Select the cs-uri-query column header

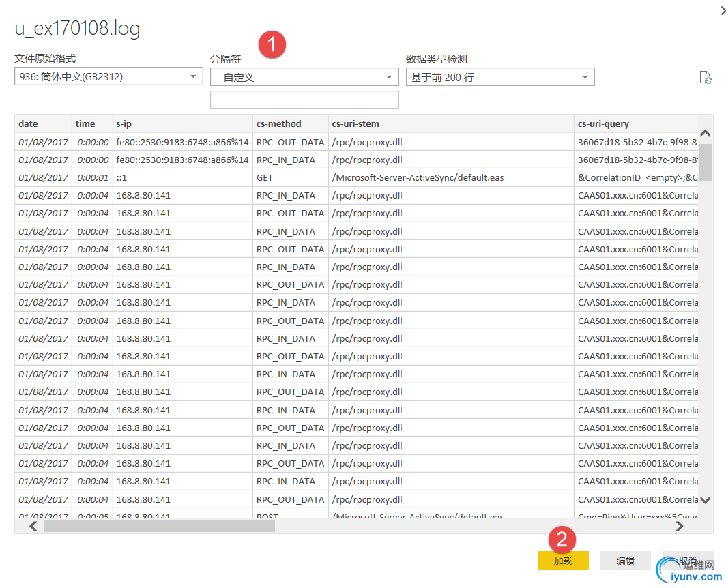636,123
